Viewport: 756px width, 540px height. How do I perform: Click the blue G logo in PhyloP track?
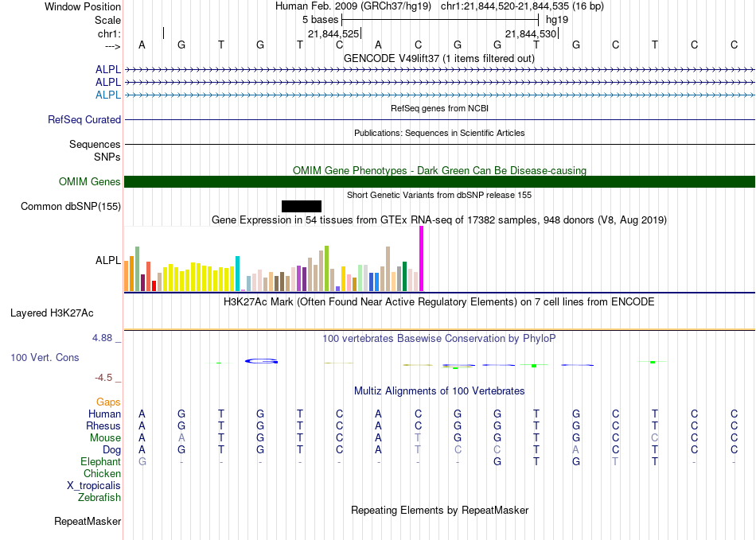tap(261, 361)
